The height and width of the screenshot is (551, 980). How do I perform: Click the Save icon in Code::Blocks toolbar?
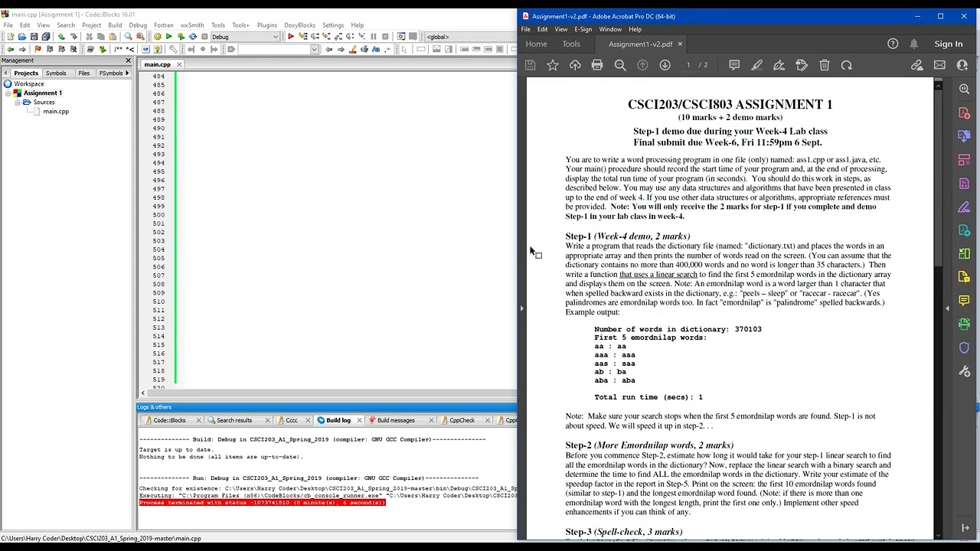click(34, 37)
